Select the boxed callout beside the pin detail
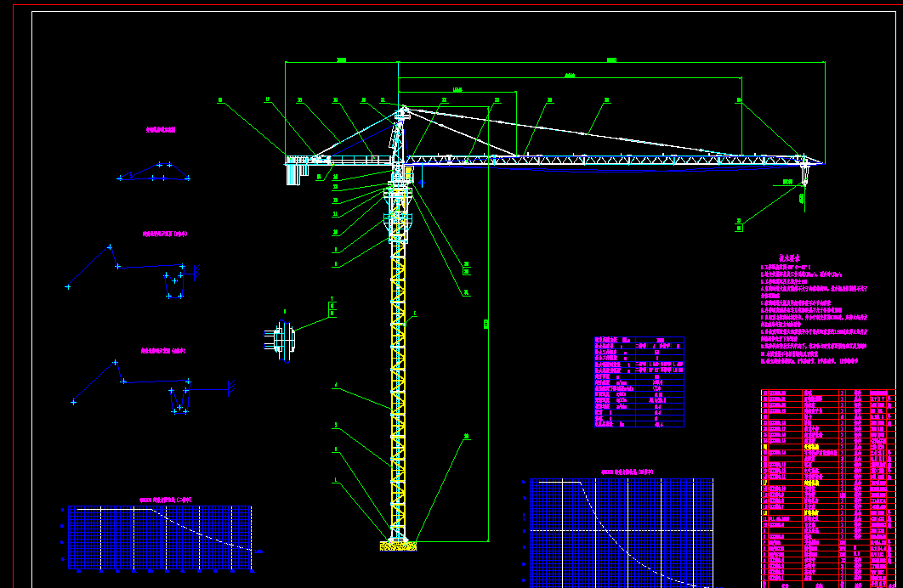 pos(332,308)
